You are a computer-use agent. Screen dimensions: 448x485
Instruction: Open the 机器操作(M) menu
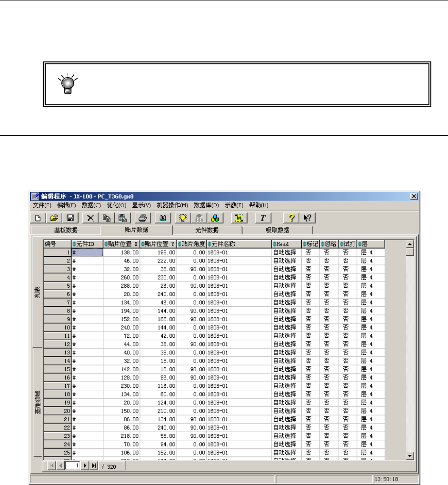pyautogui.click(x=172, y=205)
